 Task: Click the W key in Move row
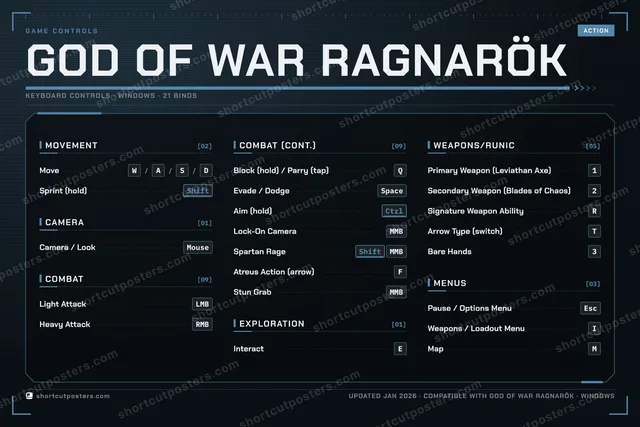tap(134, 171)
